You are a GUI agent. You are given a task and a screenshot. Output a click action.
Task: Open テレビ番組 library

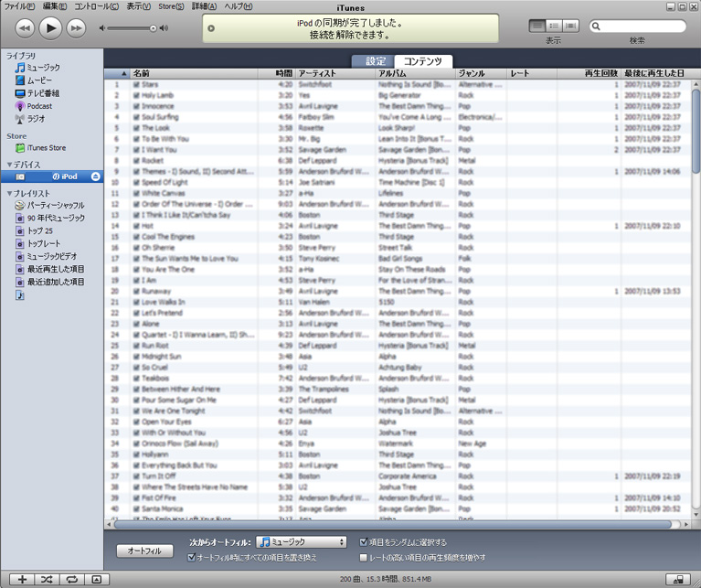37,93
